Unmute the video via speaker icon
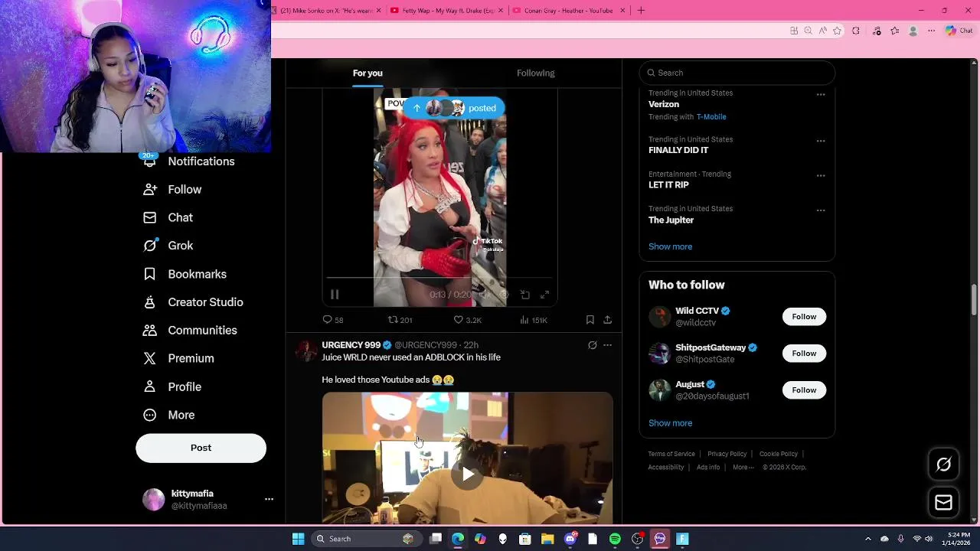 484,295
